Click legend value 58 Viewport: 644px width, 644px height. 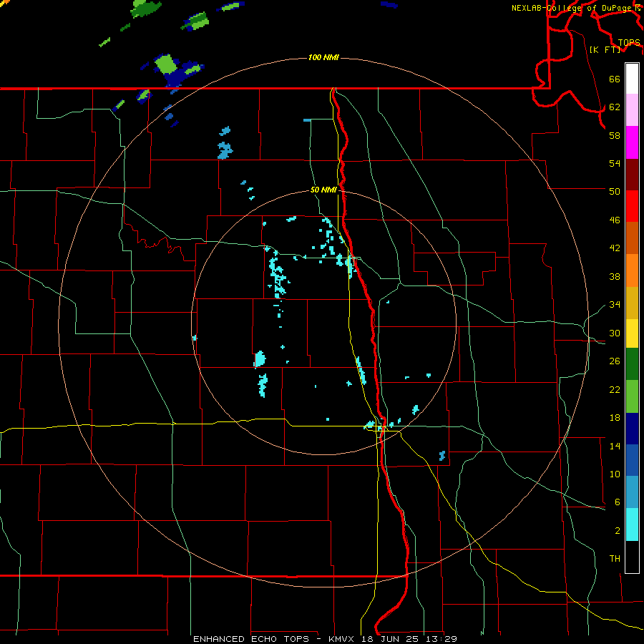(615, 135)
